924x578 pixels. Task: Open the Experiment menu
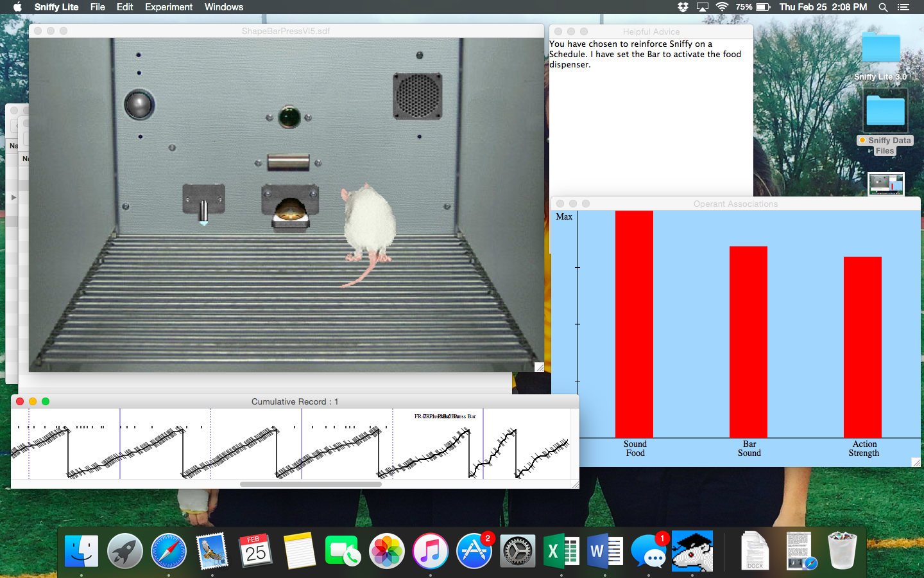point(168,7)
